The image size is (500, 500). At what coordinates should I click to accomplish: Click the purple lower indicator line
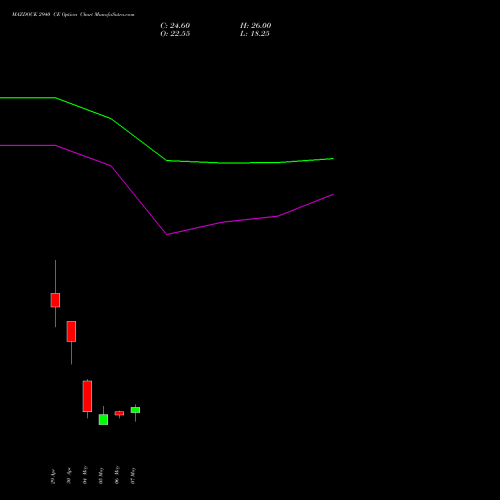click(x=167, y=234)
